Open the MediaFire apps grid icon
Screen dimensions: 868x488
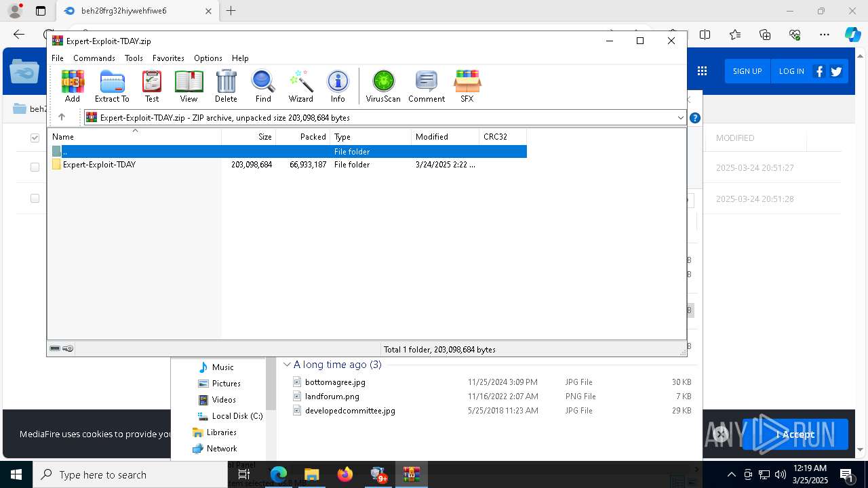tap(702, 71)
